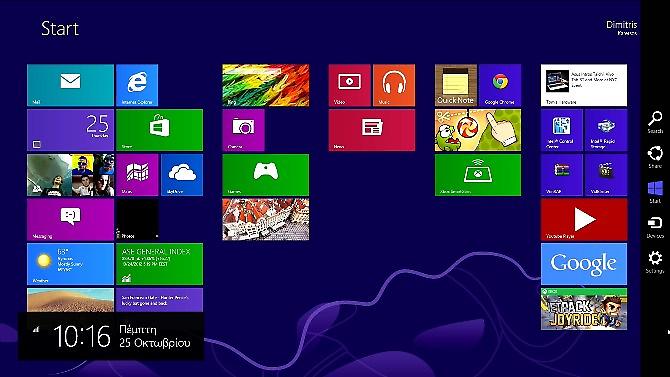Open the Settings charm gear

pyautogui.click(x=655, y=262)
